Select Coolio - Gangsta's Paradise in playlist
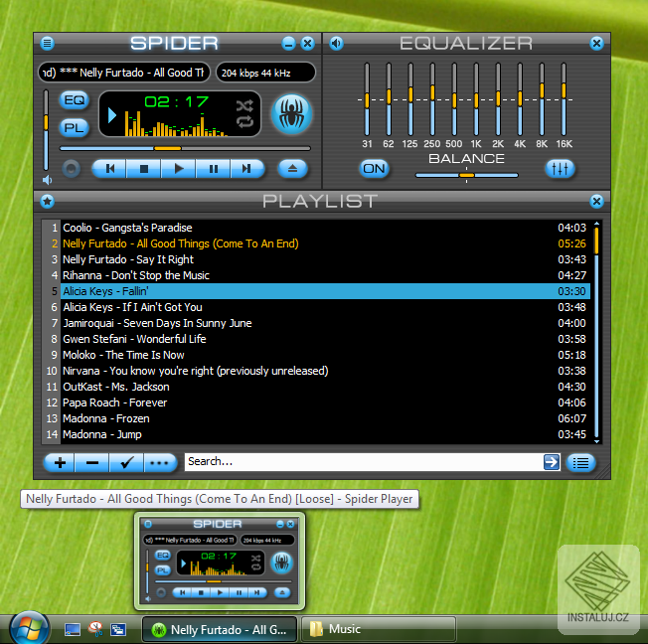The image size is (648, 644). 127,228
